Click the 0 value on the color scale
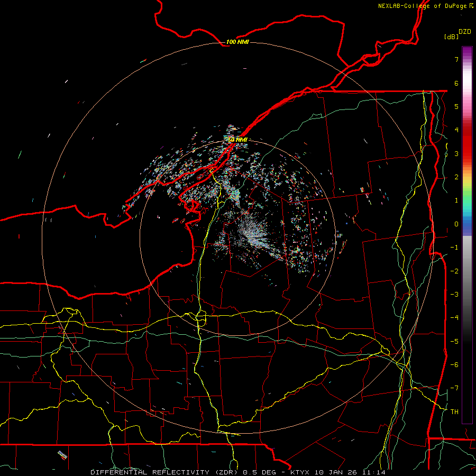The height and width of the screenshot is (476, 476). (456, 224)
